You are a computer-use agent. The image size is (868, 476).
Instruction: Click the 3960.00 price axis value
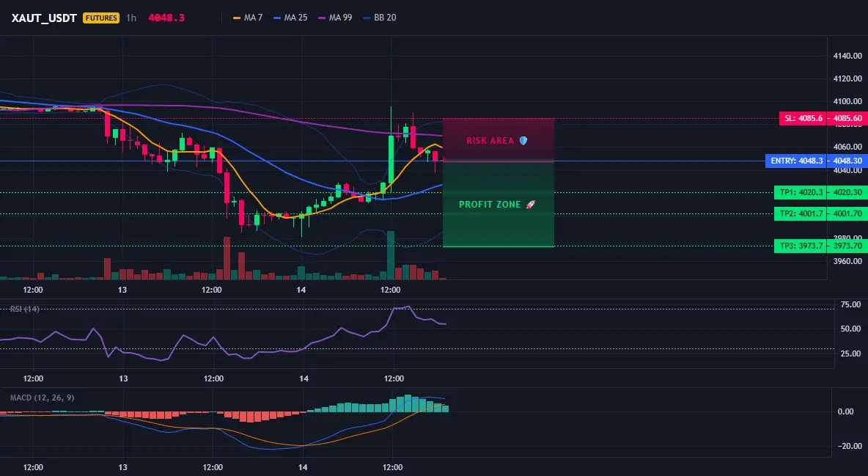[x=847, y=261]
